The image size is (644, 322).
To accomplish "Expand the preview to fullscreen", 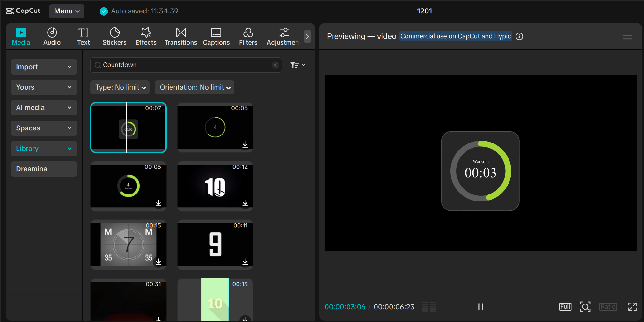I will pos(633,307).
